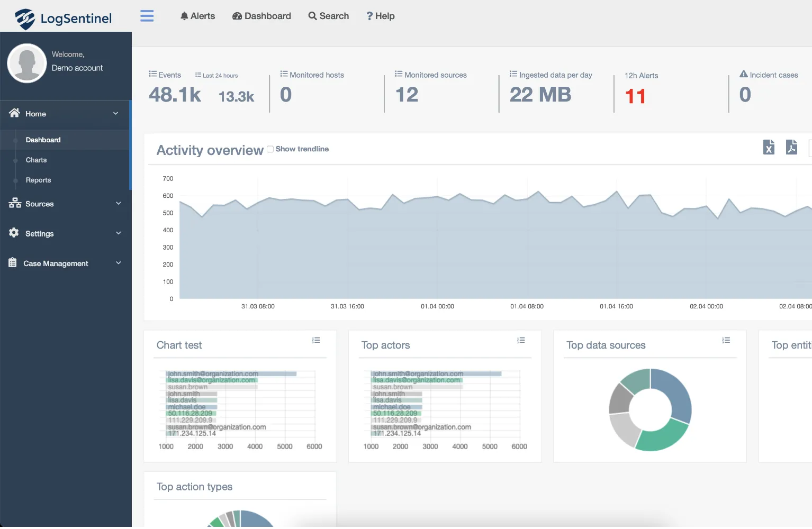Open Alerts in the top navigation
Image resolution: width=812 pixels, height=529 pixels.
point(197,16)
